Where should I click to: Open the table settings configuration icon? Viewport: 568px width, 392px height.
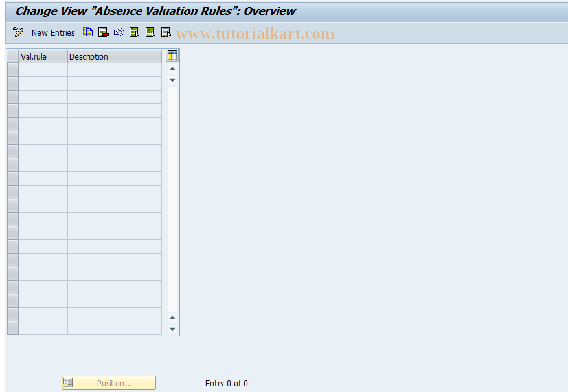click(172, 56)
